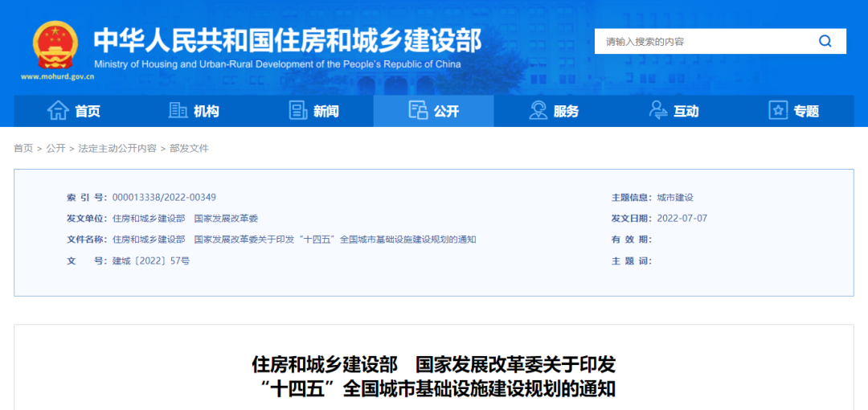Click the 中华人民共和国住房和城乡建设部 site title
The image size is (868, 410).
coord(287,40)
